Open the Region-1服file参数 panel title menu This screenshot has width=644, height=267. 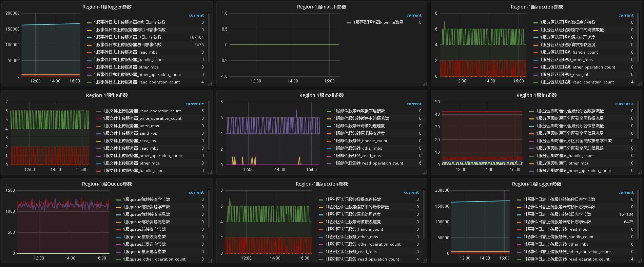click(x=107, y=95)
